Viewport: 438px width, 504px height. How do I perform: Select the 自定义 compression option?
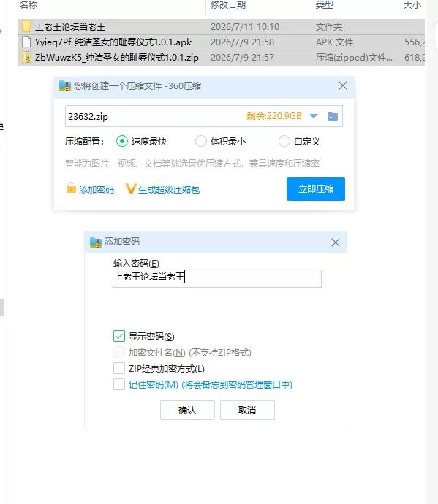click(284, 141)
